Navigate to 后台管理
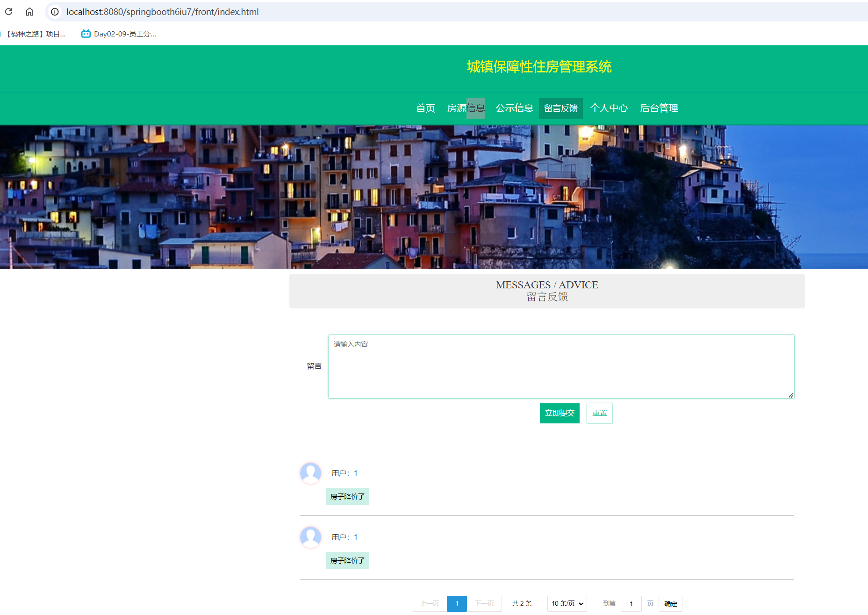This screenshot has height=615, width=868. 659,108
